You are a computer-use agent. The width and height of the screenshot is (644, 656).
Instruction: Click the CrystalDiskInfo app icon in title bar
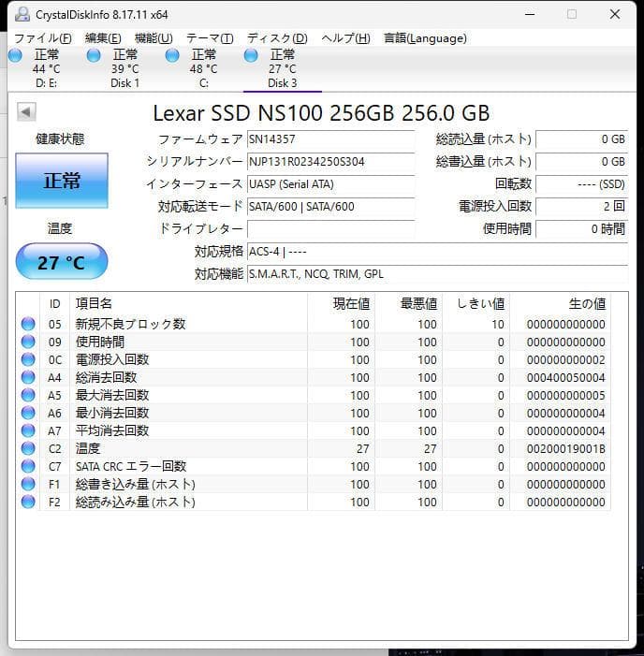click(22, 14)
